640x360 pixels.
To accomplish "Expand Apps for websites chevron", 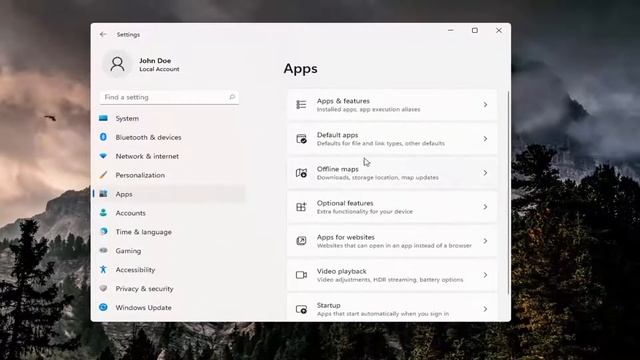I will click(x=485, y=241).
